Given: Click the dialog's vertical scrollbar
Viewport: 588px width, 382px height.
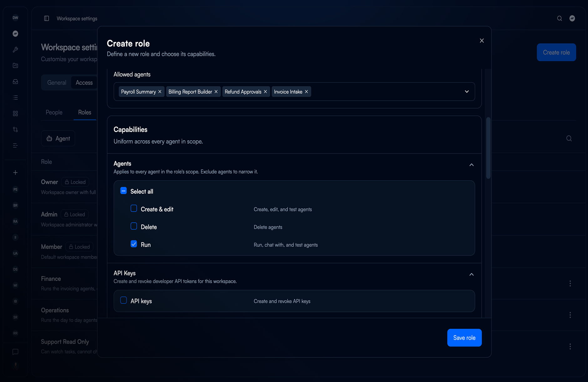Looking at the screenshot, I should (x=488, y=148).
